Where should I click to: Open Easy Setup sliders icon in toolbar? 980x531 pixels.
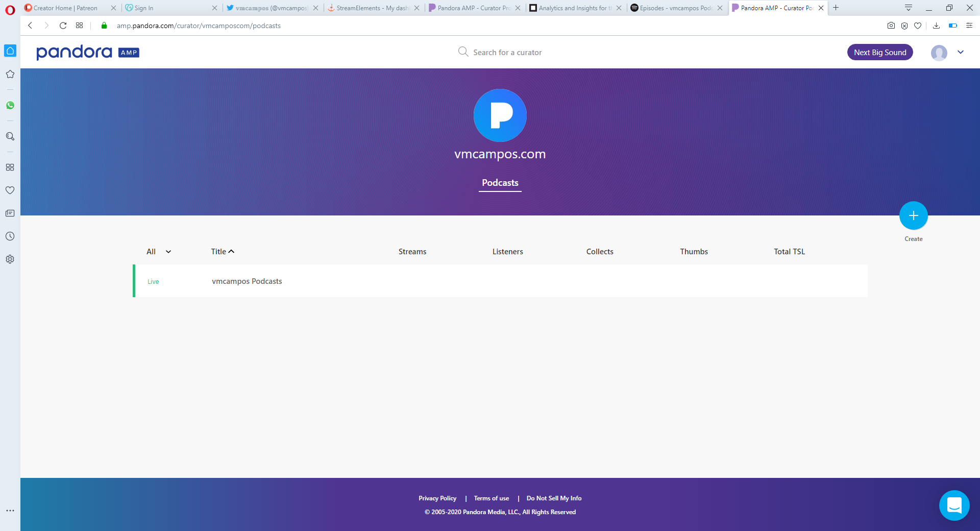[x=969, y=25]
